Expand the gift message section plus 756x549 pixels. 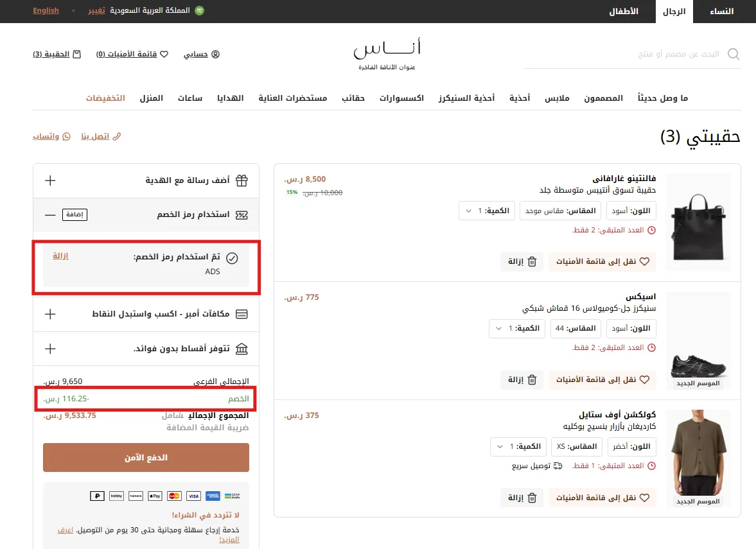50,180
